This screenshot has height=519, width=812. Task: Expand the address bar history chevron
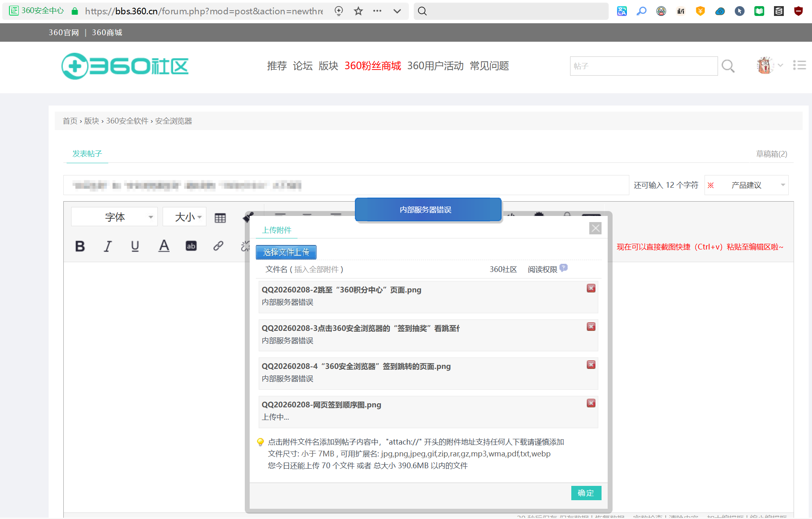point(397,11)
